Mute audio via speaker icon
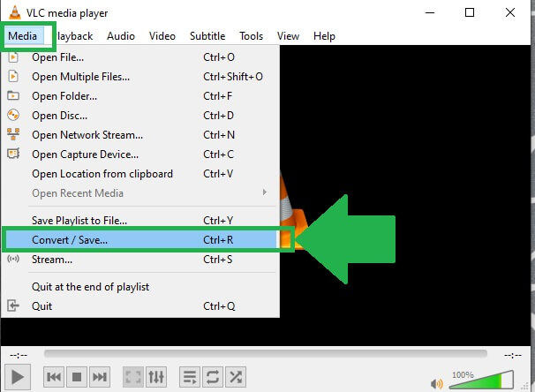Image resolution: width=535 pixels, height=392 pixels. (x=437, y=383)
